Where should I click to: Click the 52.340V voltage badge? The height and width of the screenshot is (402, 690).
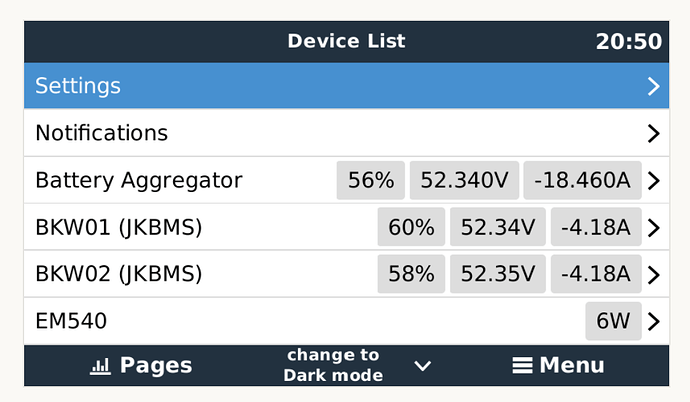pyautogui.click(x=464, y=180)
